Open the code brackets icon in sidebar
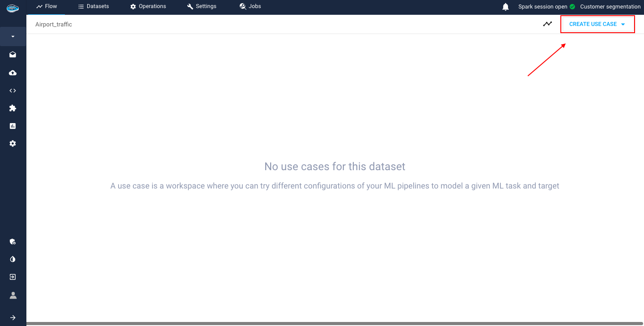This screenshot has height=326, width=644. (x=13, y=90)
